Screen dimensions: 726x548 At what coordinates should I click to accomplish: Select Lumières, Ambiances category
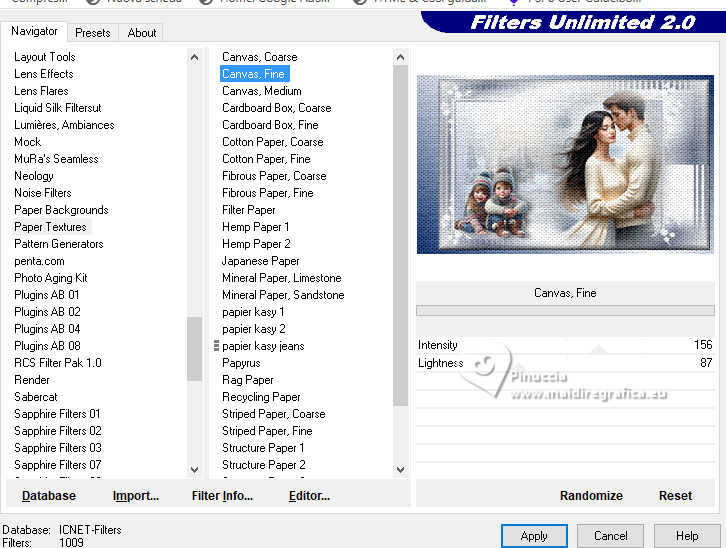pos(64,125)
